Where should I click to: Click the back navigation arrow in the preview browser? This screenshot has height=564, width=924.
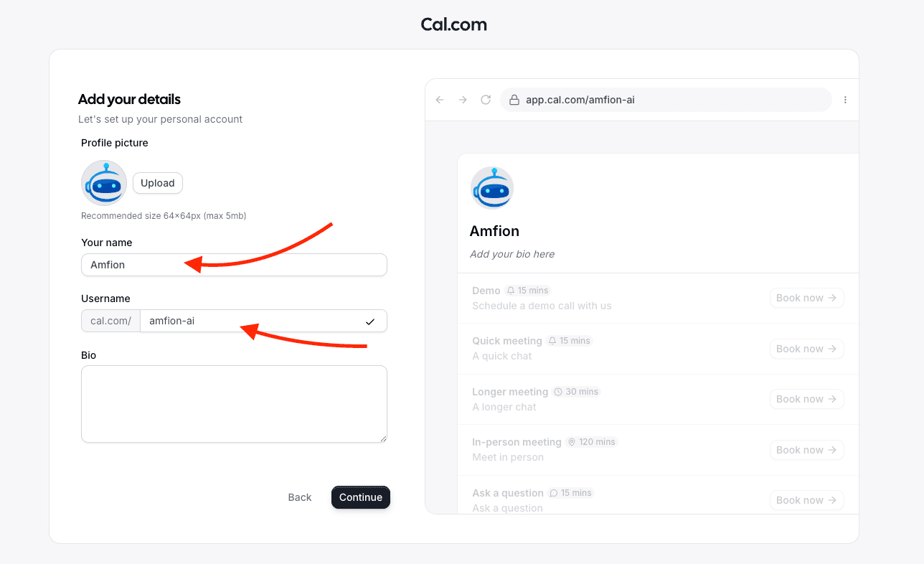click(440, 100)
